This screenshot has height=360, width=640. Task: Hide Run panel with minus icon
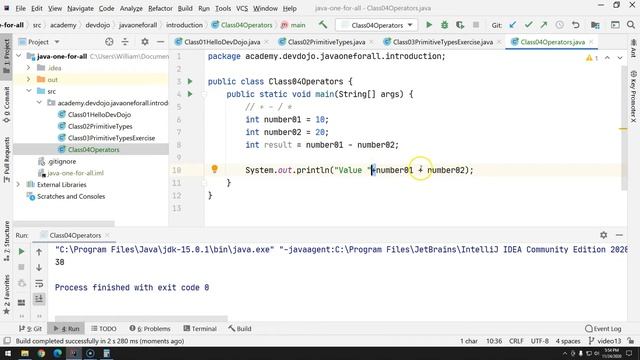click(x=619, y=235)
